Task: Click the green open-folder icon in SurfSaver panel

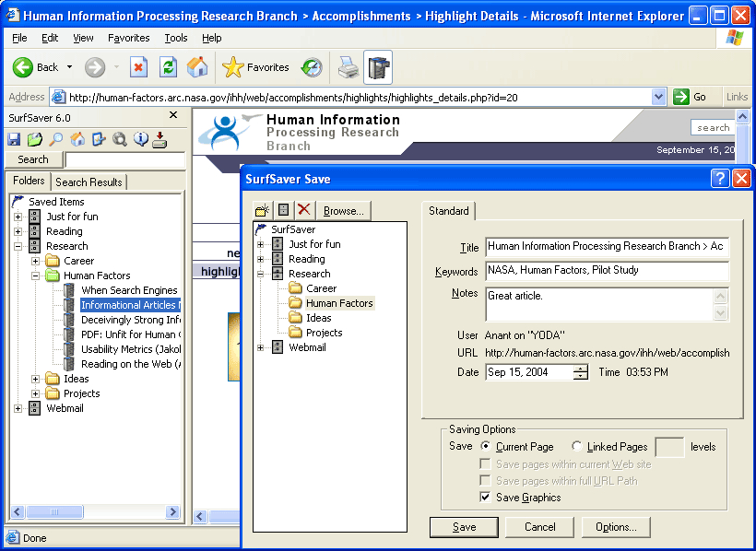Action: [35, 140]
